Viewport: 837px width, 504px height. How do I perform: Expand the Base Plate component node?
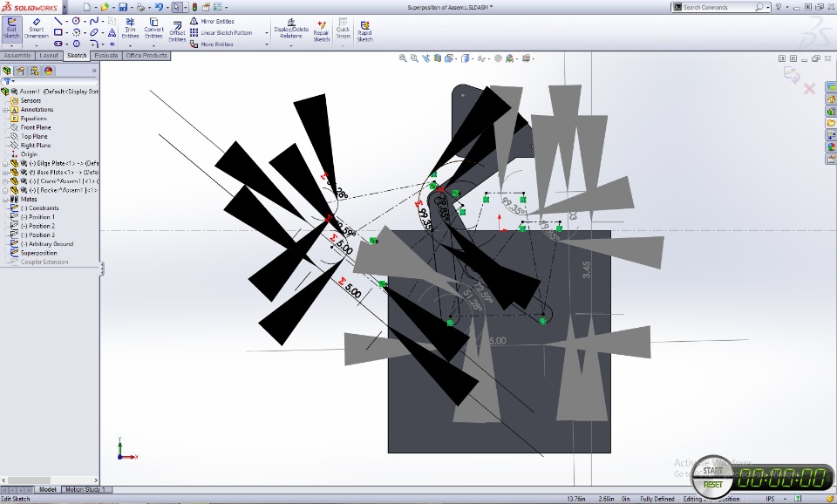click(x=5, y=173)
